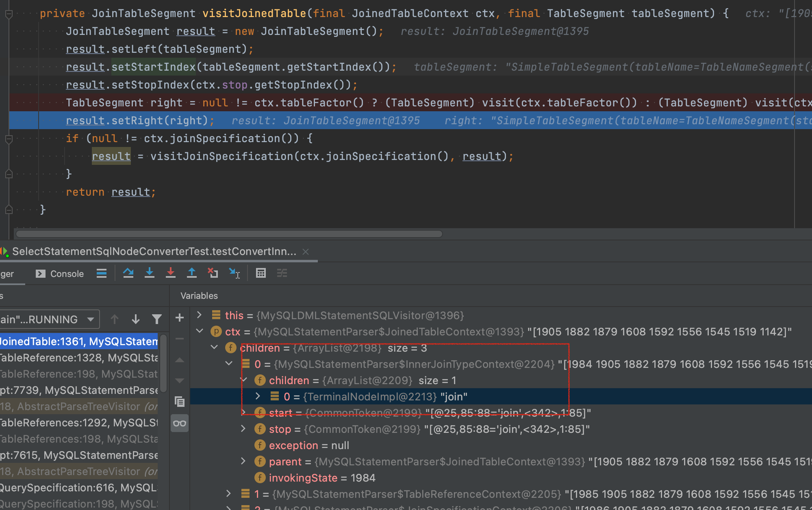This screenshot has width=812, height=510.
Task: Click the Step Out icon
Action: [x=192, y=273]
